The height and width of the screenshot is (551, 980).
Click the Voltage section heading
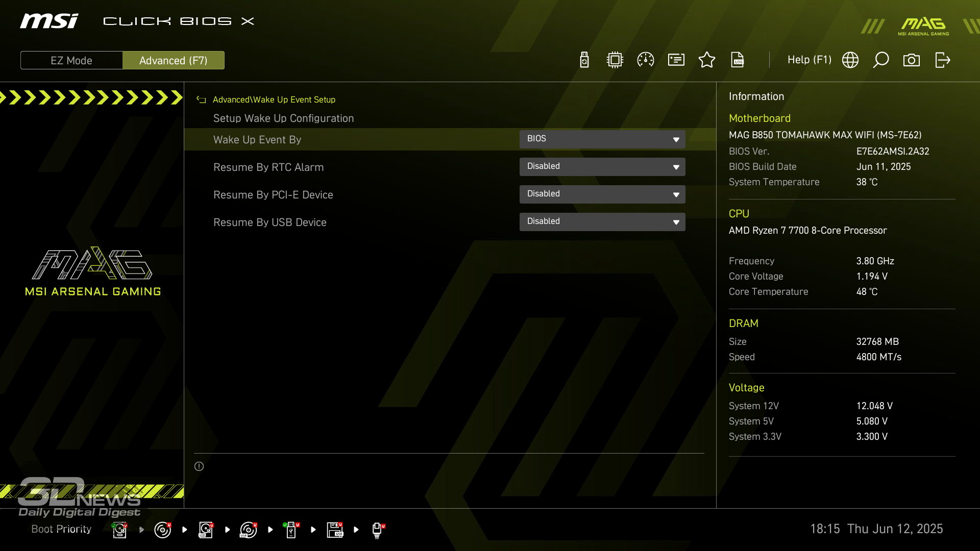(x=746, y=388)
